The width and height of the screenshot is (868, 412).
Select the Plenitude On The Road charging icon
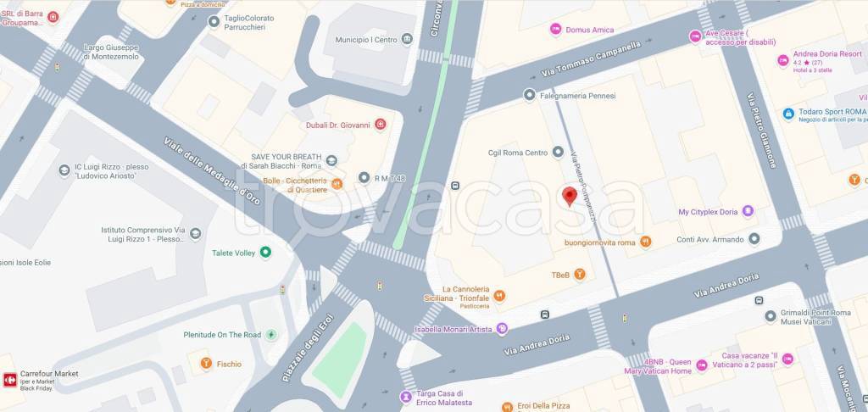[270, 335]
